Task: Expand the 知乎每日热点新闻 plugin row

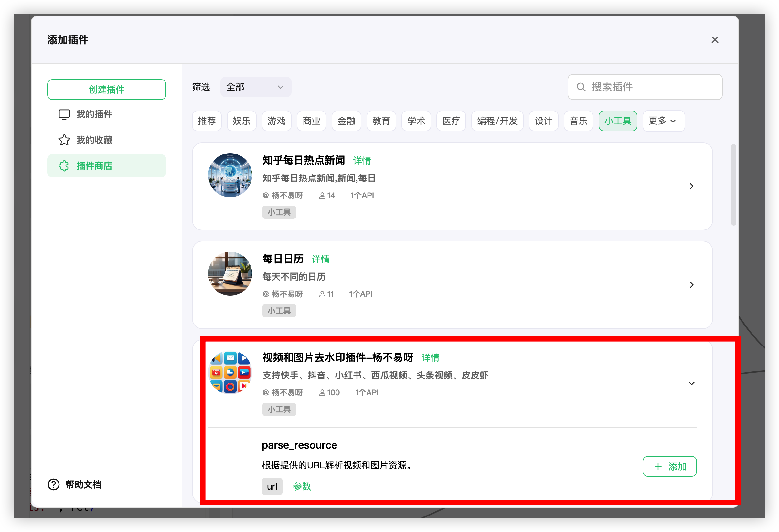Action: (x=691, y=186)
